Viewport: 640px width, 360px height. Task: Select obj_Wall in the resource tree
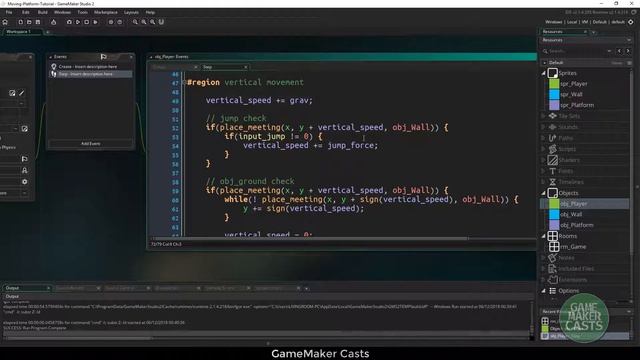571,214
